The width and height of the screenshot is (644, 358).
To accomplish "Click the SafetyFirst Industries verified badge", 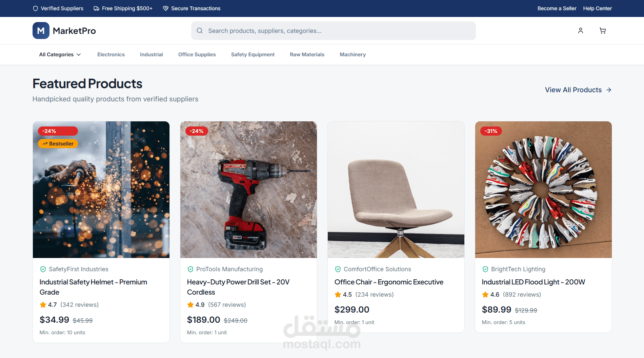I will 43,269.
